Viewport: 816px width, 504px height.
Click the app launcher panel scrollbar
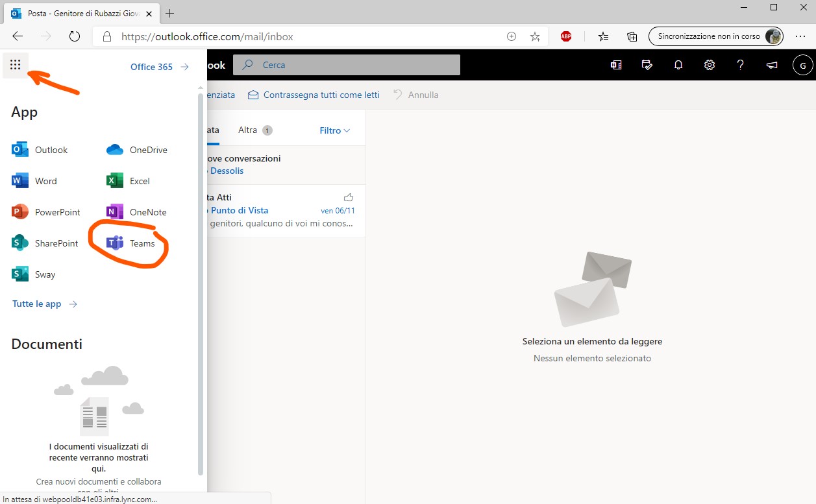click(201, 283)
